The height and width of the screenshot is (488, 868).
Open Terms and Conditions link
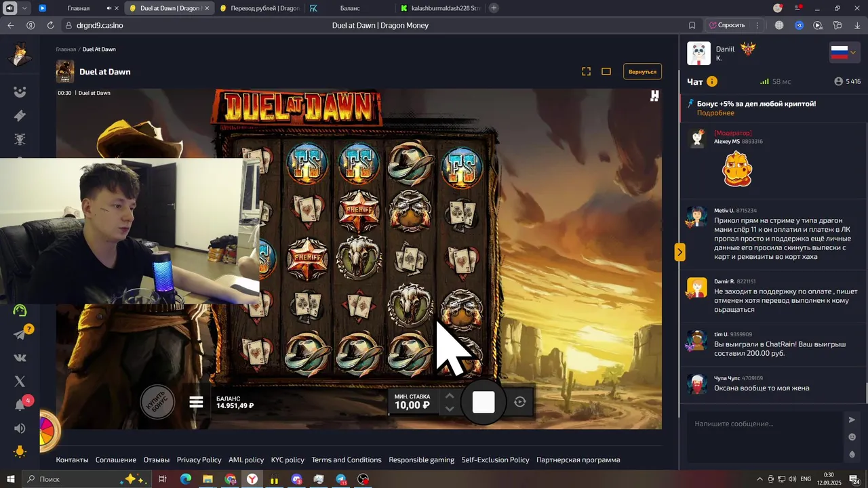347,460
